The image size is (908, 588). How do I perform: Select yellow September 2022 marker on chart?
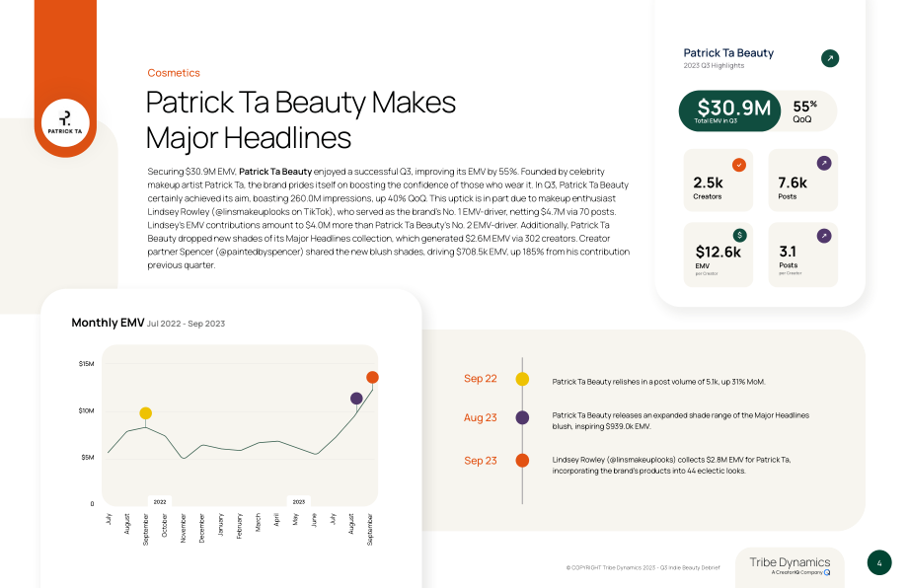[145, 413]
